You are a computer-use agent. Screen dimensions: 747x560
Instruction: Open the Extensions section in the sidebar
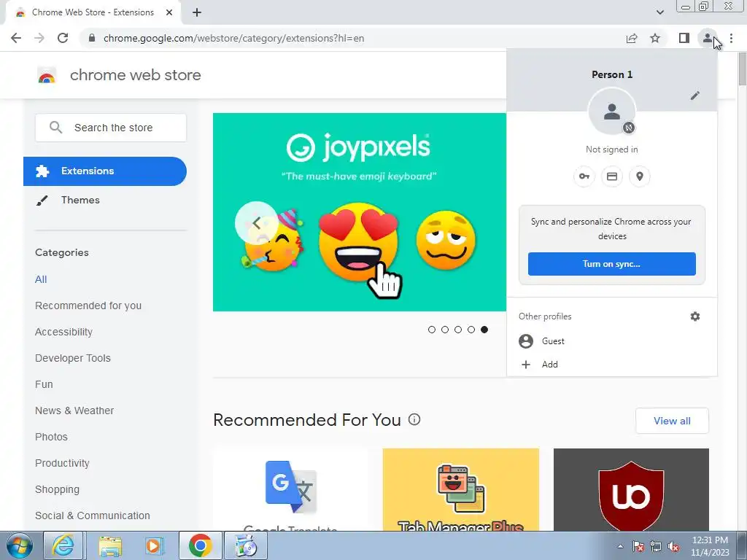105,171
